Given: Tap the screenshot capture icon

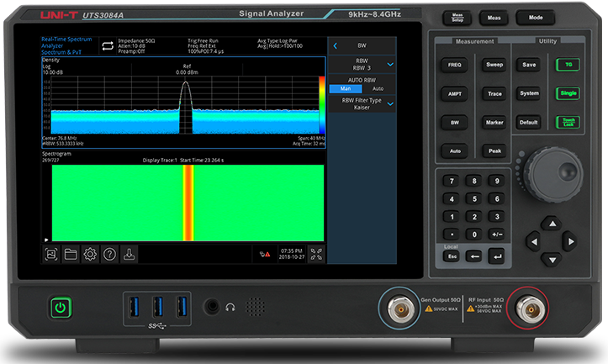Looking at the screenshot, I should coord(51,255).
